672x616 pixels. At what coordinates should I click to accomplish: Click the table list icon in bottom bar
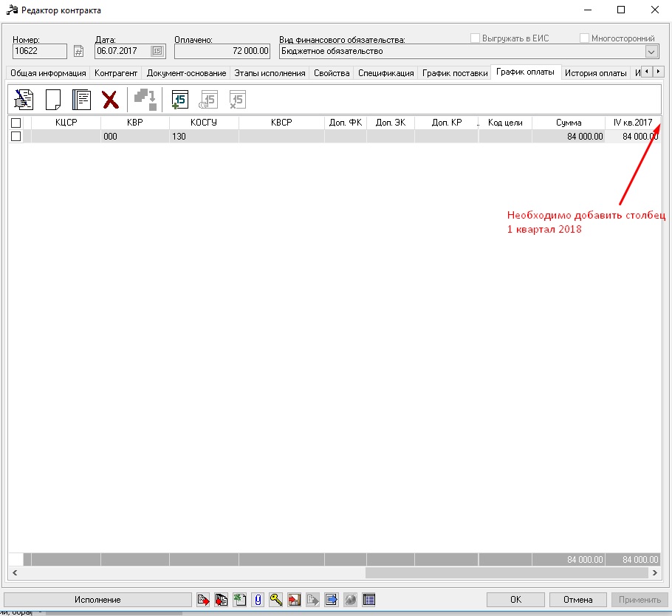click(x=368, y=600)
